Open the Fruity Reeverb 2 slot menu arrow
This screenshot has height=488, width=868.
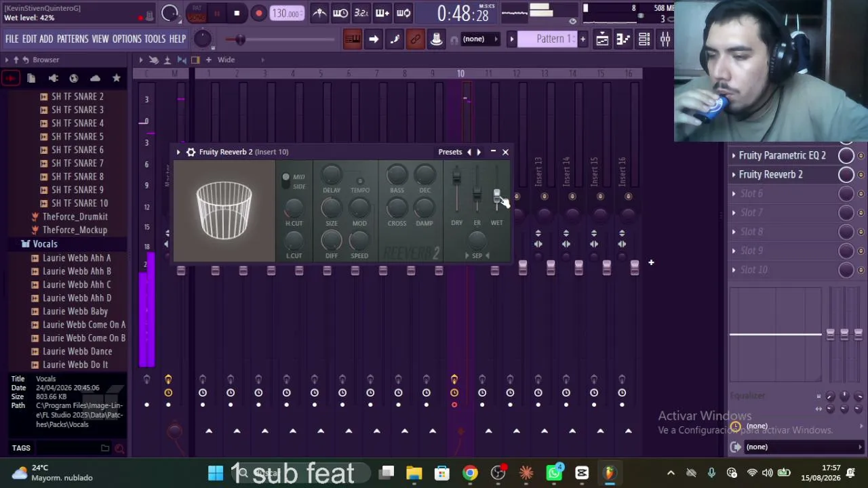(x=734, y=174)
